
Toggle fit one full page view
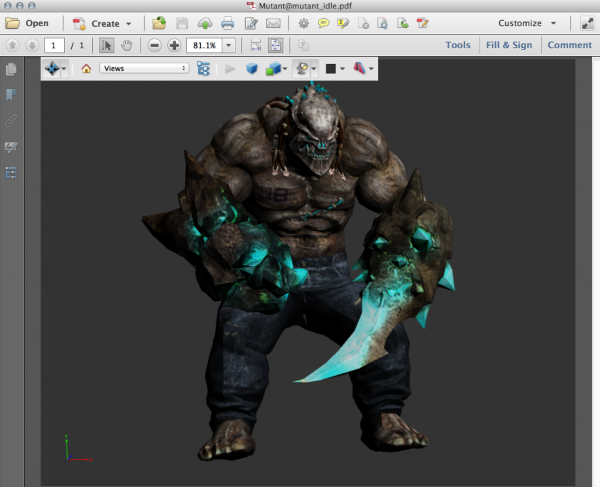tap(276, 46)
